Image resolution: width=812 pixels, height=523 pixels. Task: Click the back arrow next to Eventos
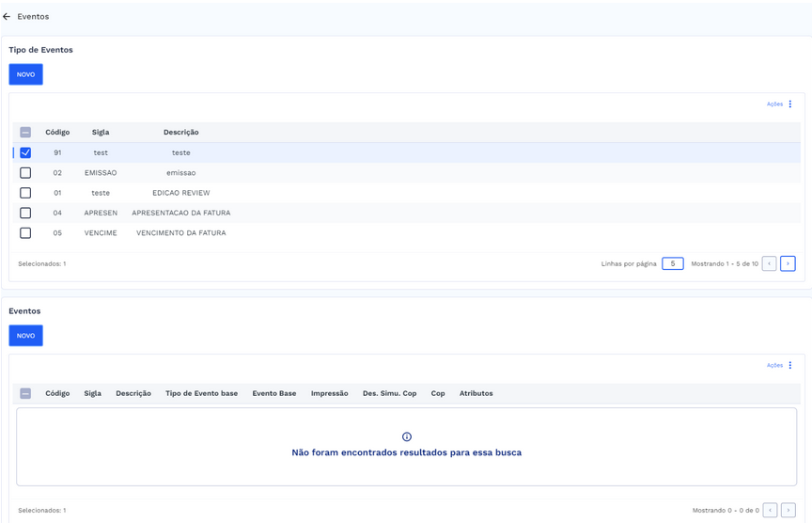(x=7, y=17)
